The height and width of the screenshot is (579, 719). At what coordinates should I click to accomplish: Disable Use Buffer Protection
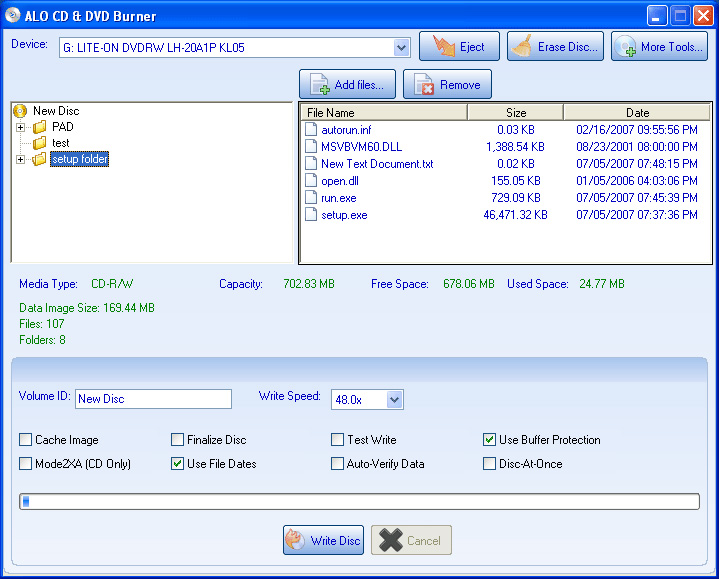coord(490,440)
